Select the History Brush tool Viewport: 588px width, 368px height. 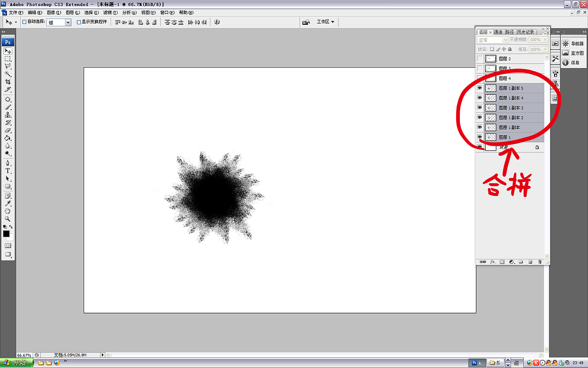8,123
